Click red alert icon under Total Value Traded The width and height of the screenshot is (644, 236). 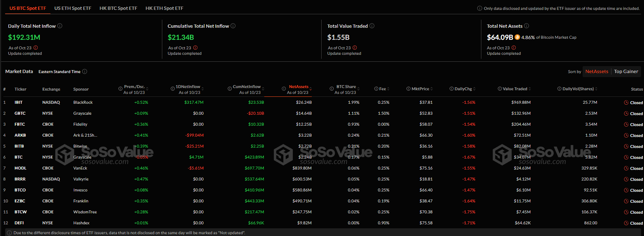pyautogui.click(x=355, y=48)
